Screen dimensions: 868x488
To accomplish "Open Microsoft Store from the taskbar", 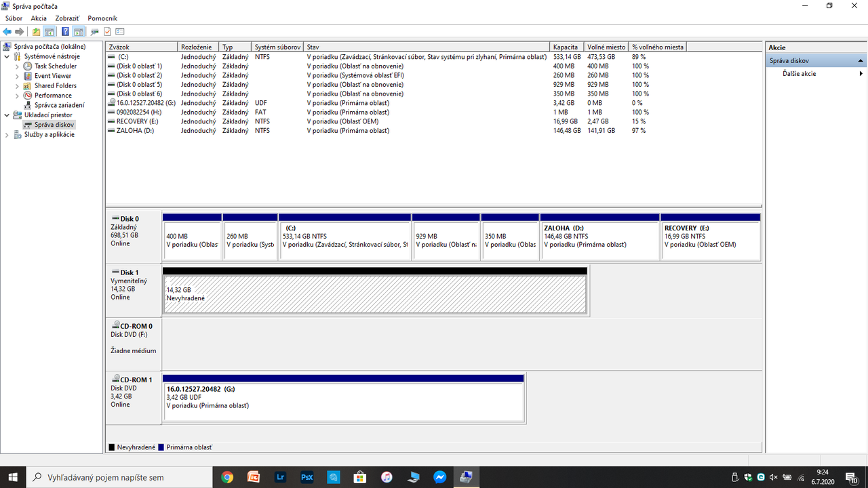I will (x=360, y=477).
